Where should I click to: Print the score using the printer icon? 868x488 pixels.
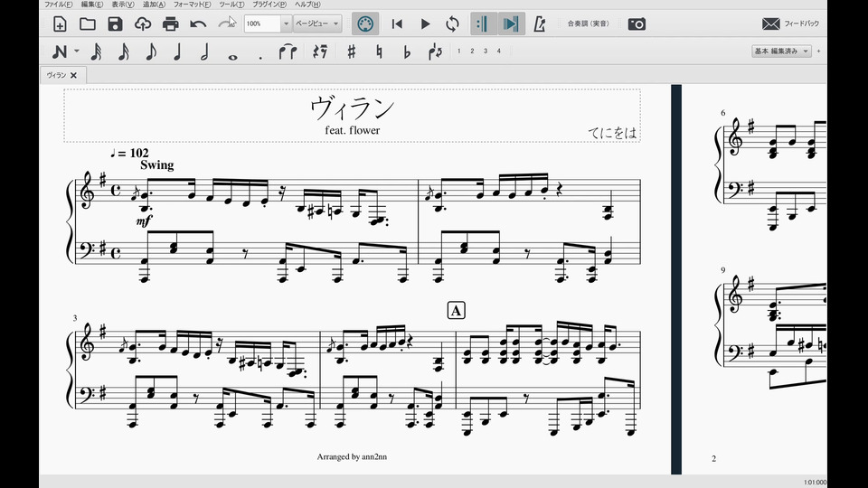[x=171, y=23]
